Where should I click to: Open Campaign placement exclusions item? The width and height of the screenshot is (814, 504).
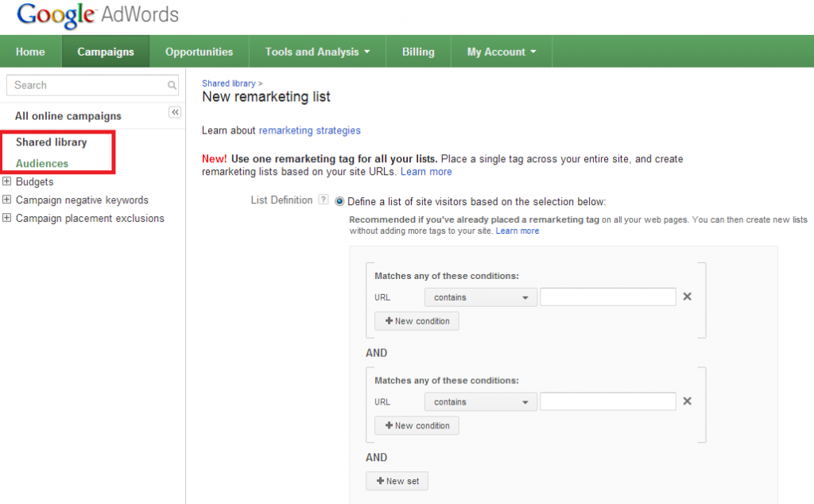[90, 218]
